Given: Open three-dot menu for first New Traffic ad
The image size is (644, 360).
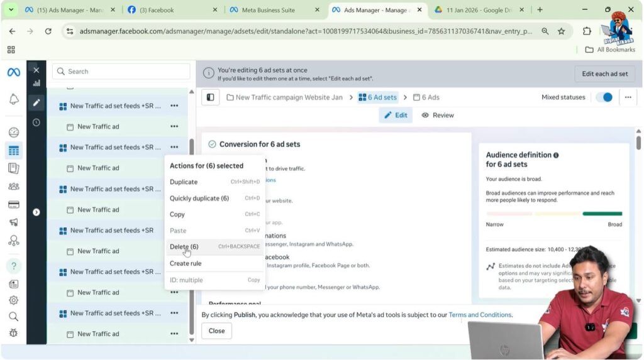Looking at the screenshot, I should click(x=174, y=127).
